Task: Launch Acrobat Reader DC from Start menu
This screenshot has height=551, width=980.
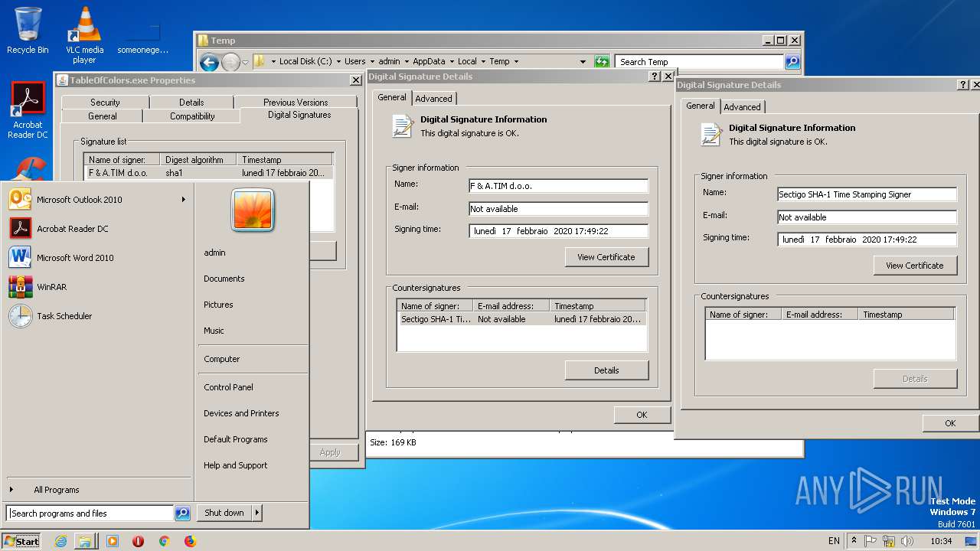Action: click(x=96, y=229)
